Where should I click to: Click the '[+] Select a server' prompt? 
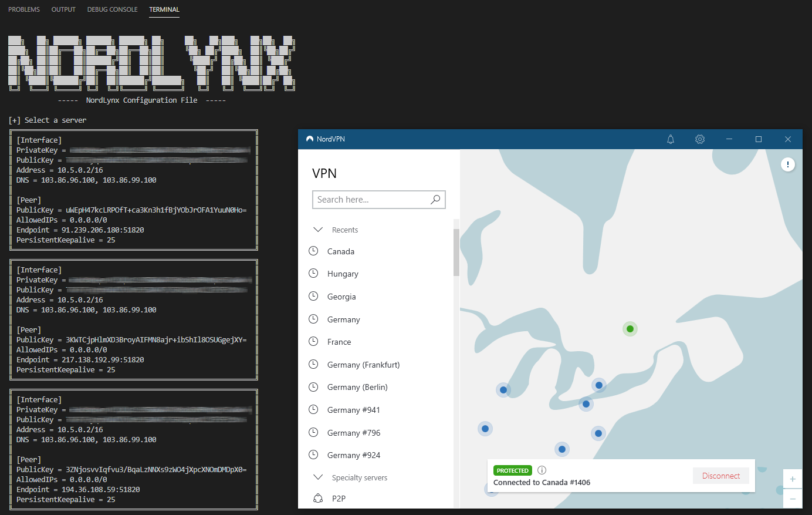48,120
